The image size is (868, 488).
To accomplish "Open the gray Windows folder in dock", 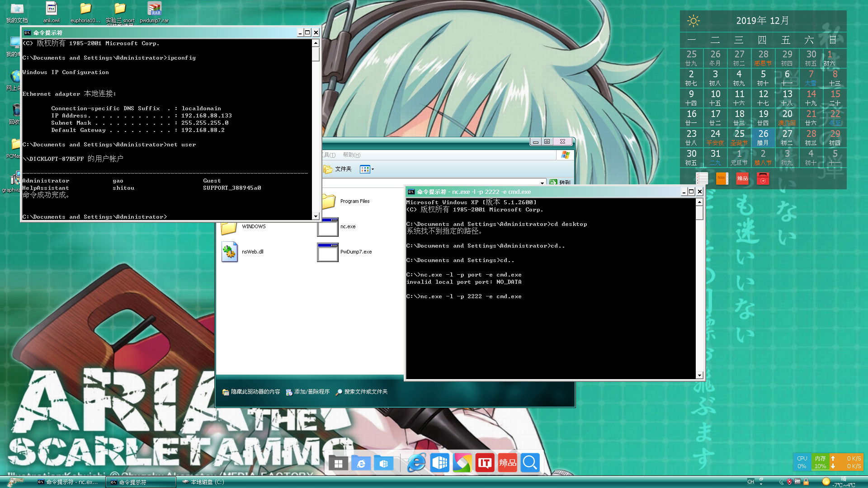I will 338,463.
